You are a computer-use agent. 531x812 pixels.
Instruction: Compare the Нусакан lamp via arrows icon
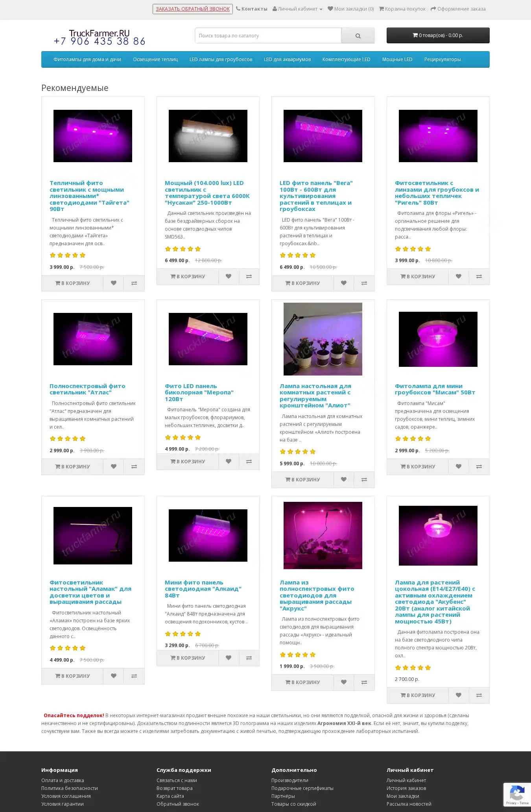(249, 277)
